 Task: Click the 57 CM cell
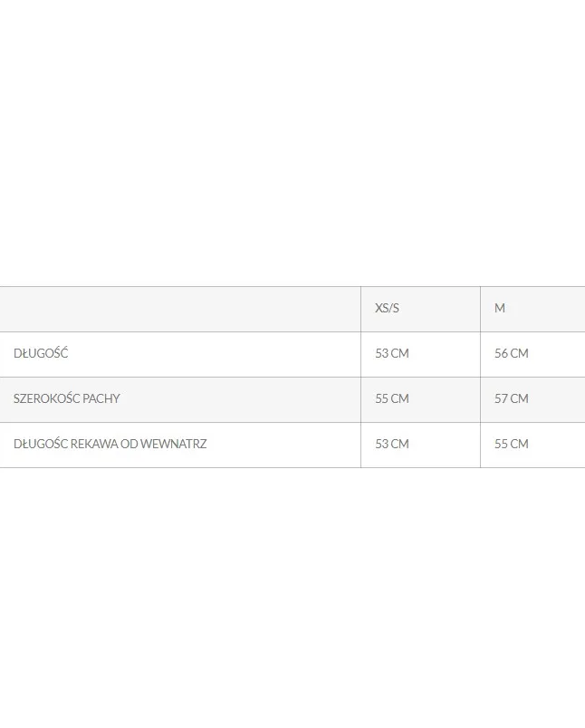pyautogui.click(x=512, y=398)
